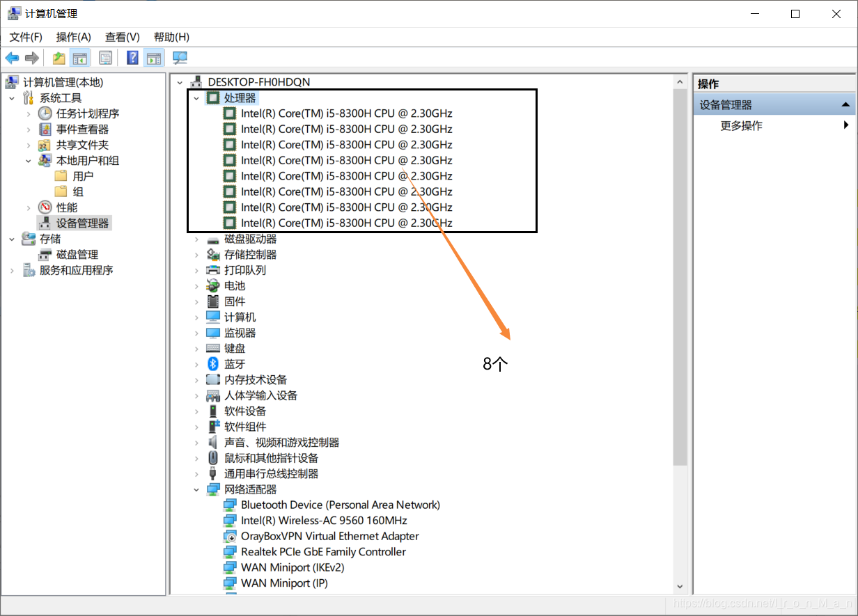Collapse the 存储 storage tree node
The width and height of the screenshot is (858, 616).
click(x=11, y=239)
